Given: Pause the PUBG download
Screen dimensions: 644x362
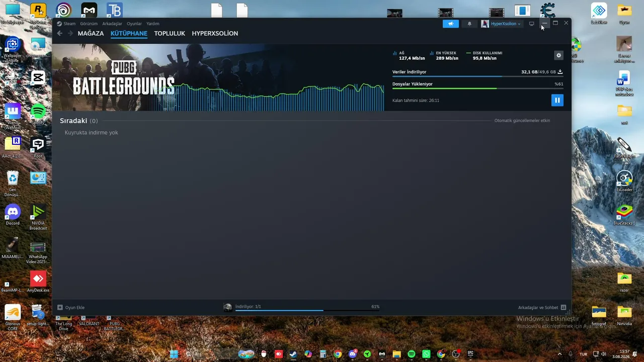Looking at the screenshot, I should (x=557, y=100).
